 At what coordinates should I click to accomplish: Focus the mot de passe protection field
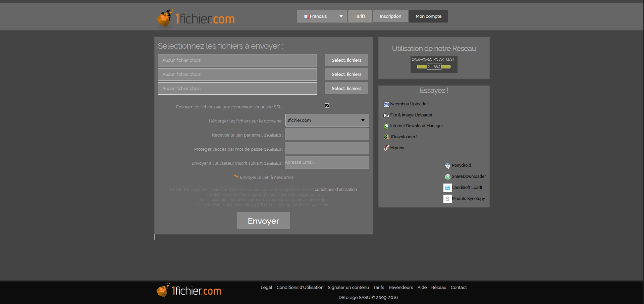click(x=327, y=148)
